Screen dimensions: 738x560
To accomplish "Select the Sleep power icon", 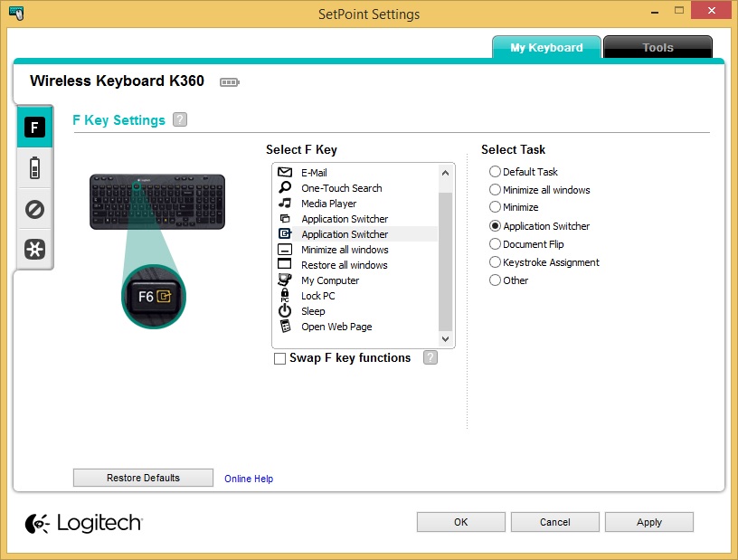I will pos(285,311).
